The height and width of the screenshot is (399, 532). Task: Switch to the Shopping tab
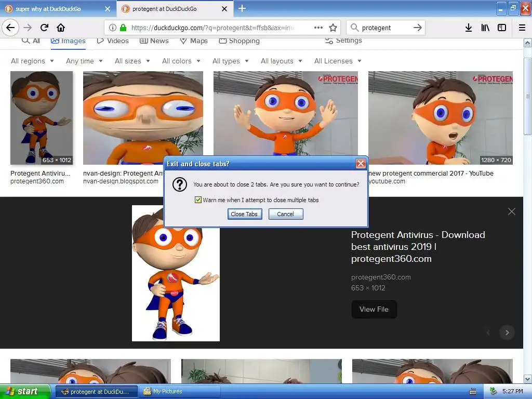pyautogui.click(x=239, y=41)
